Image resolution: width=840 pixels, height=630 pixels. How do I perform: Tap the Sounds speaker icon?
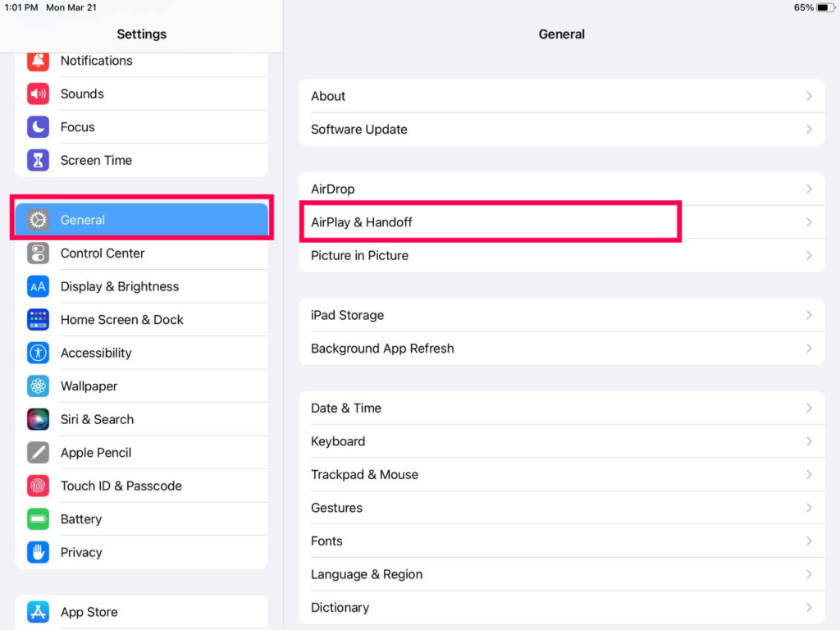(x=38, y=94)
